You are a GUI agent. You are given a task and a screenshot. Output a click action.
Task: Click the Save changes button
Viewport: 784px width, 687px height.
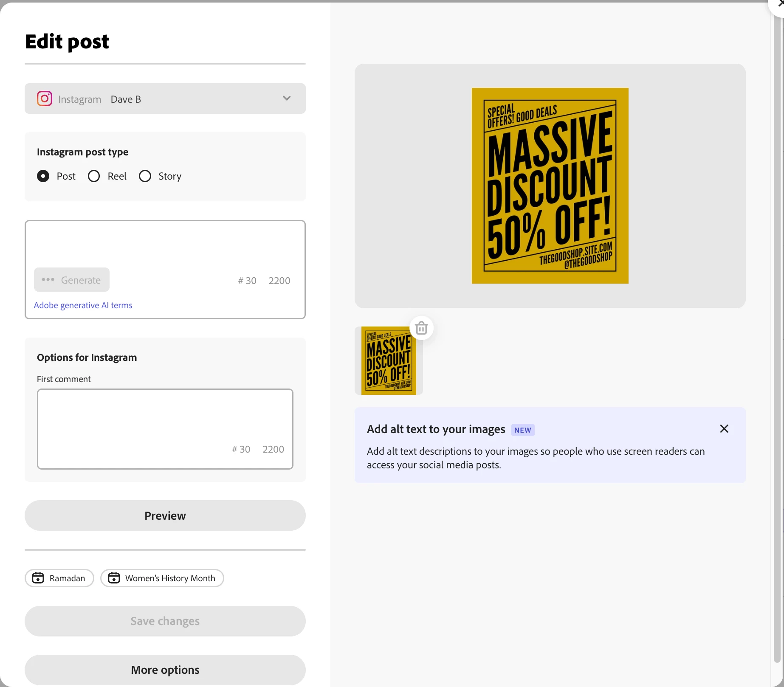click(165, 621)
